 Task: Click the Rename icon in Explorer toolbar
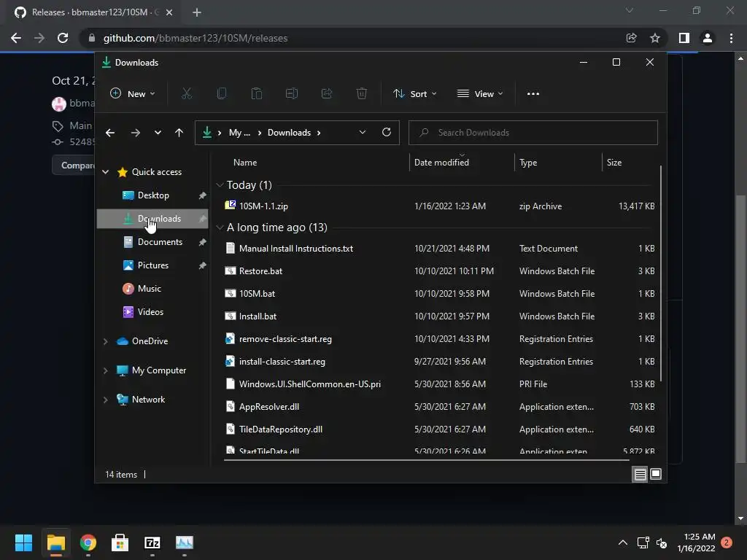[x=292, y=94]
